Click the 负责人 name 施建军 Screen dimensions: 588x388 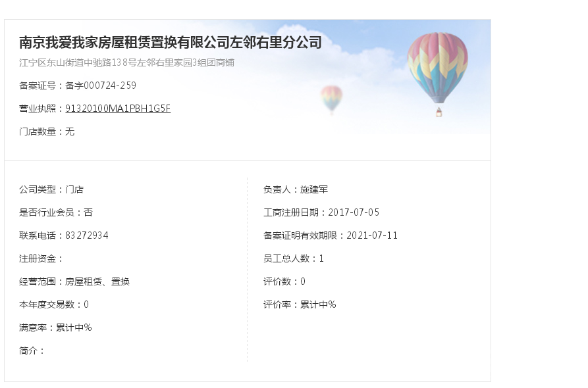(x=314, y=189)
